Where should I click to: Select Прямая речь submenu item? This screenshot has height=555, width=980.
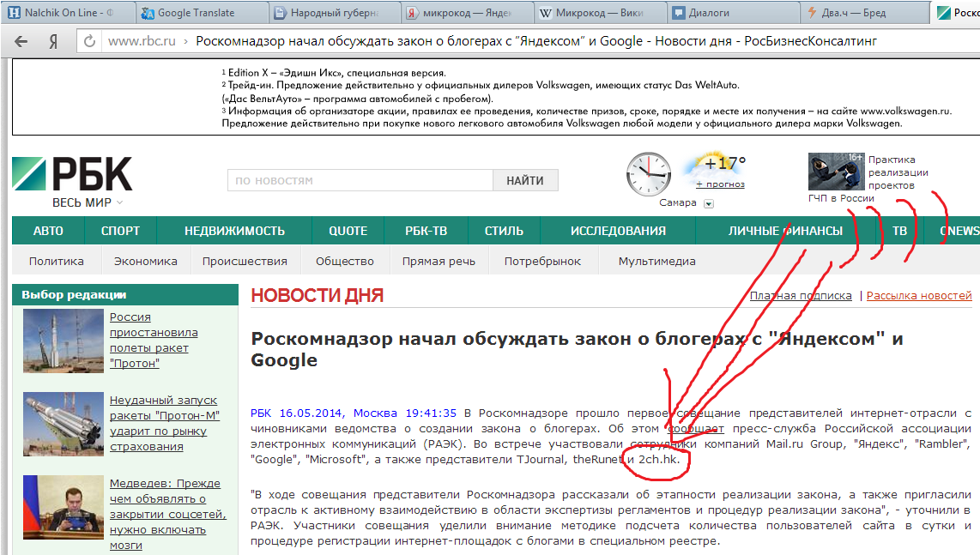click(439, 262)
